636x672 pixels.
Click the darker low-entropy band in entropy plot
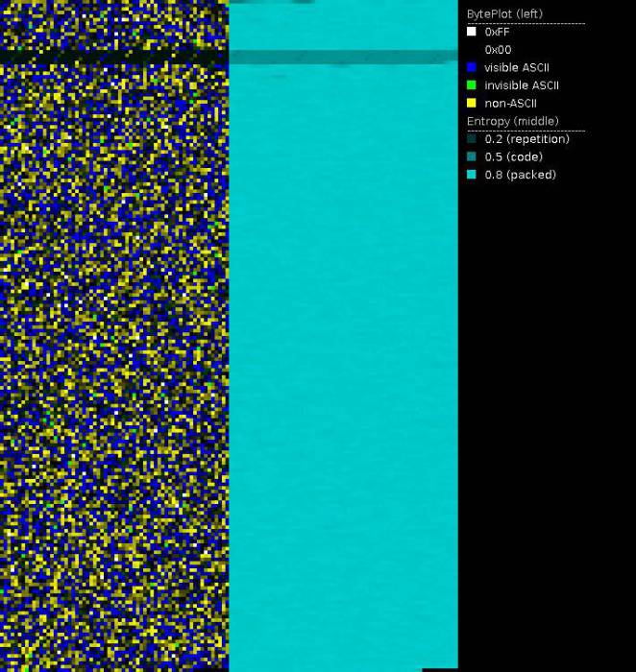pyautogui.click(x=344, y=57)
